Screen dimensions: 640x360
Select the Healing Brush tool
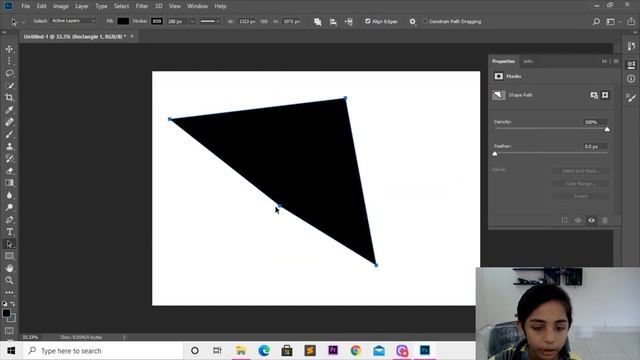[x=9, y=122]
